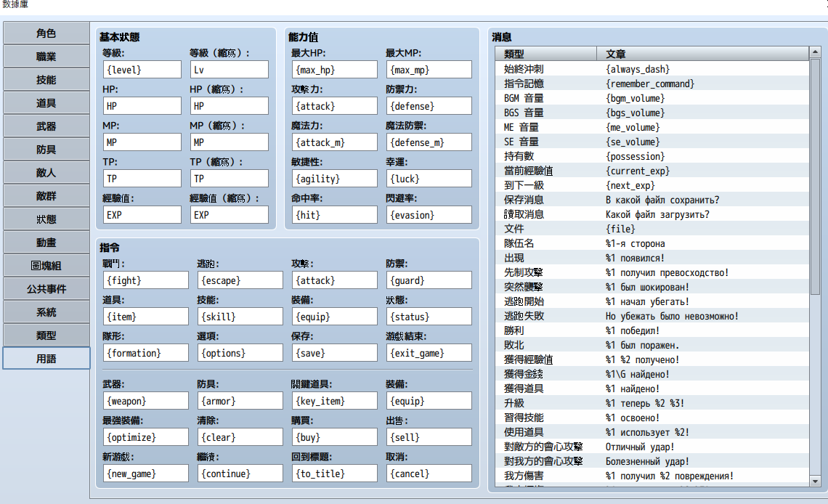Switch to the 動畫 tab
Viewport: 828px width, 504px height.
click(46, 243)
